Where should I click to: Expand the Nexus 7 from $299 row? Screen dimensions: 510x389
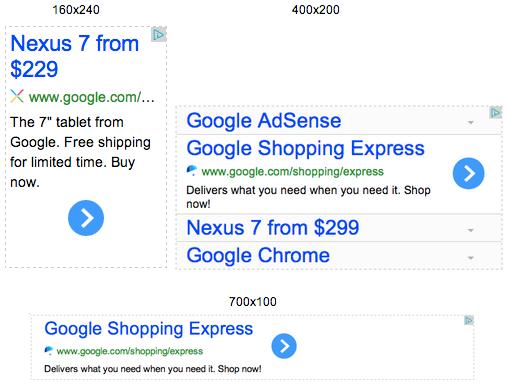coord(471,230)
